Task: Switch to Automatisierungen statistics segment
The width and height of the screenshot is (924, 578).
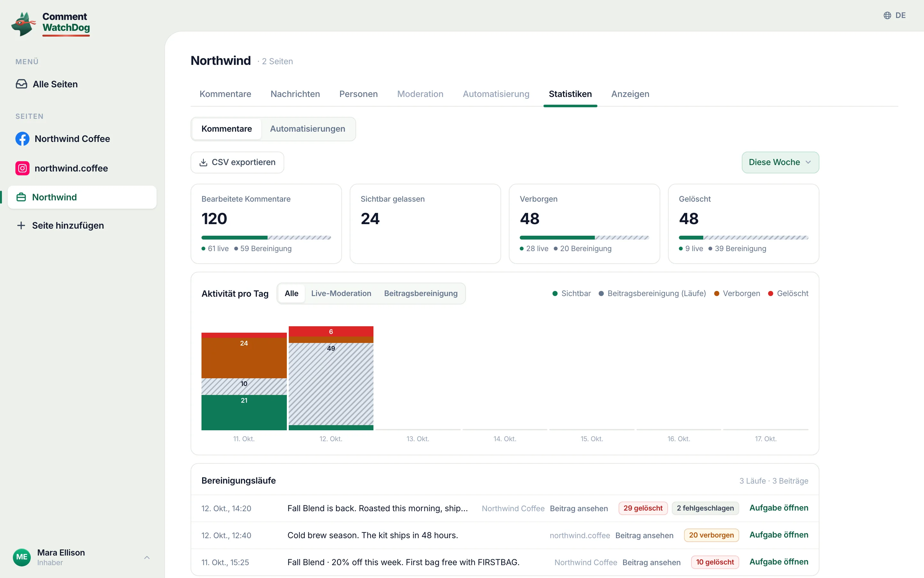Action: (307, 129)
